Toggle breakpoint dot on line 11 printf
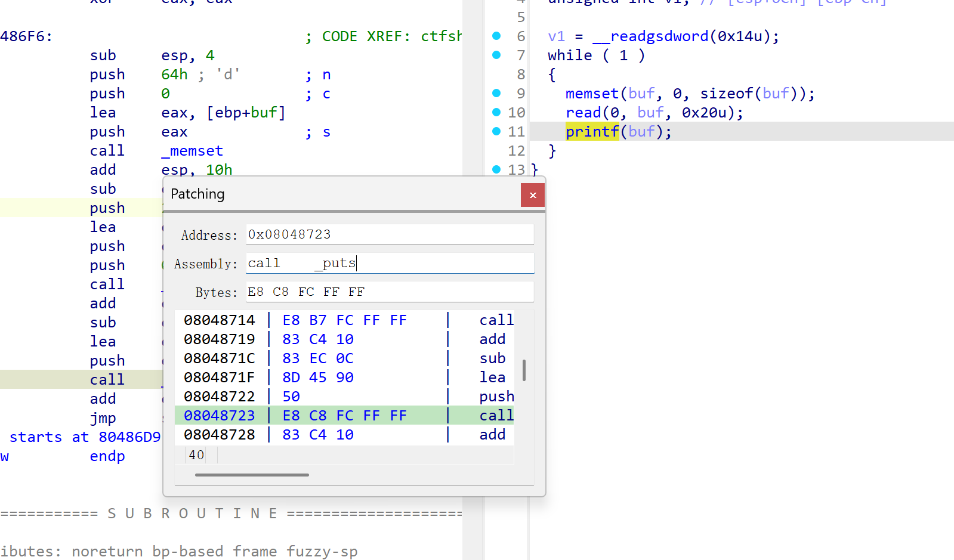This screenshot has height=560, width=954. coord(496,131)
